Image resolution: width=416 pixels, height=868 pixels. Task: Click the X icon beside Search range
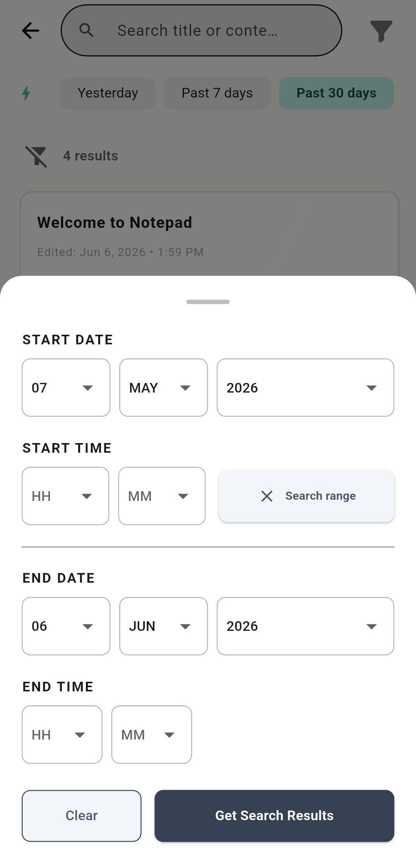267,496
